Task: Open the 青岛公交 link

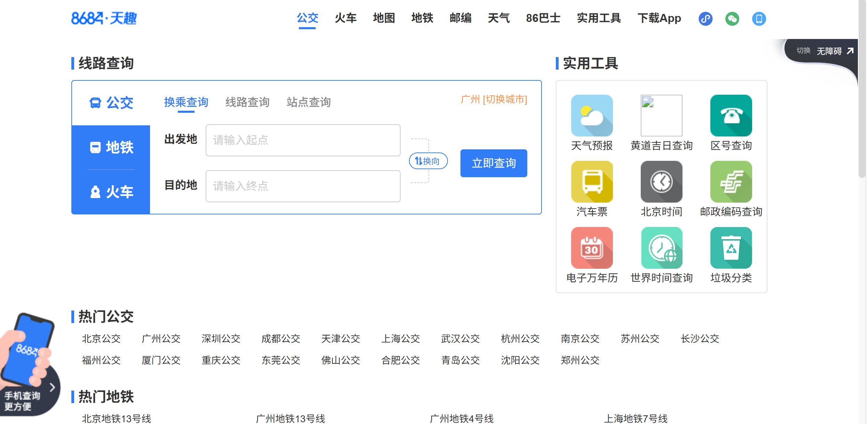Action: tap(460, 360)
